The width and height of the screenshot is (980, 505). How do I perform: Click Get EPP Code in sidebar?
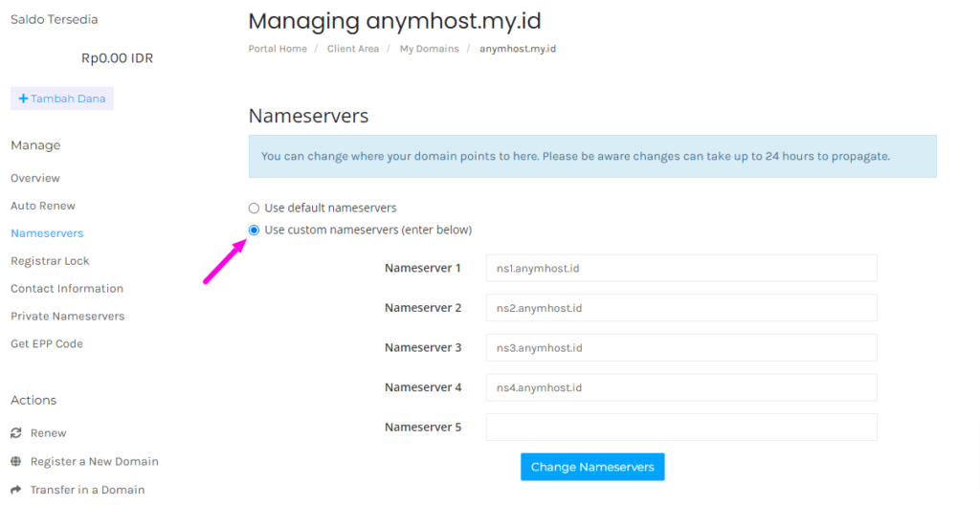coord(47,344)
